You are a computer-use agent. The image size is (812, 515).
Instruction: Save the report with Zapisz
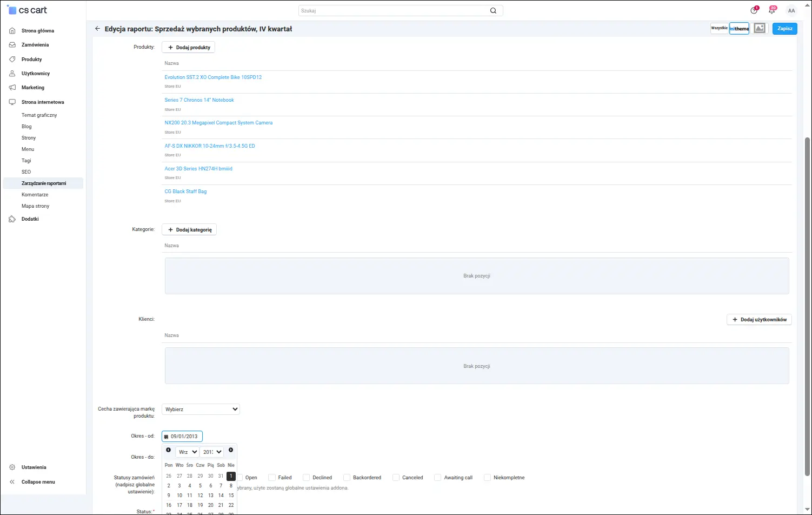click(x=785, y=29)
